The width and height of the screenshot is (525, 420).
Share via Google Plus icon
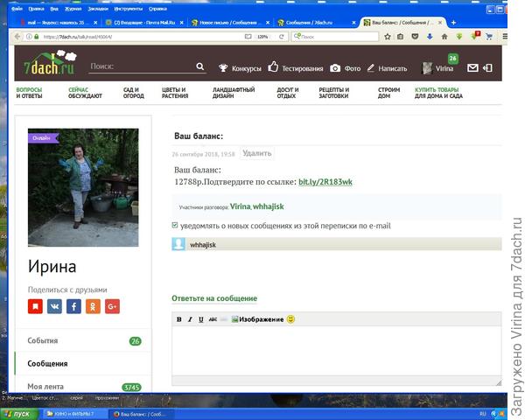click(x=112, y=306)
